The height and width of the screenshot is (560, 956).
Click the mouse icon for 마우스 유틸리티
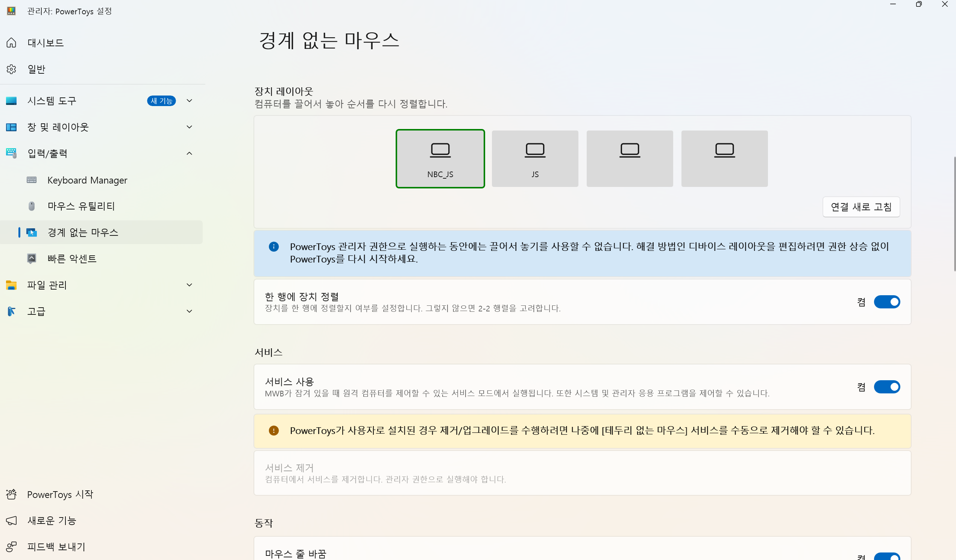pyautogui.click(x=32, y=206)
